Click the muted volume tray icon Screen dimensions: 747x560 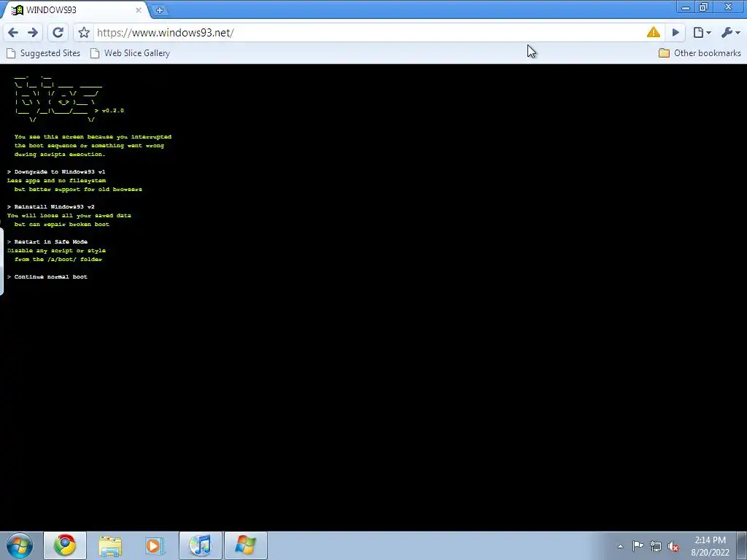[x=673, y=546]
